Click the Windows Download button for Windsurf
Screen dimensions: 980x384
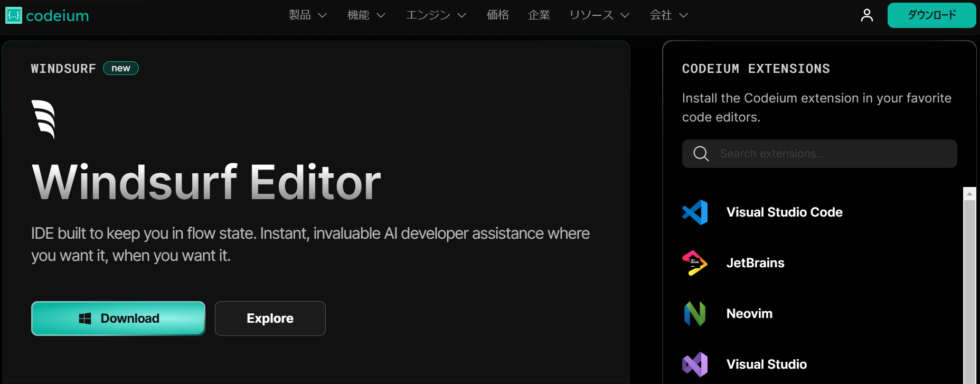tap(118, 319)
